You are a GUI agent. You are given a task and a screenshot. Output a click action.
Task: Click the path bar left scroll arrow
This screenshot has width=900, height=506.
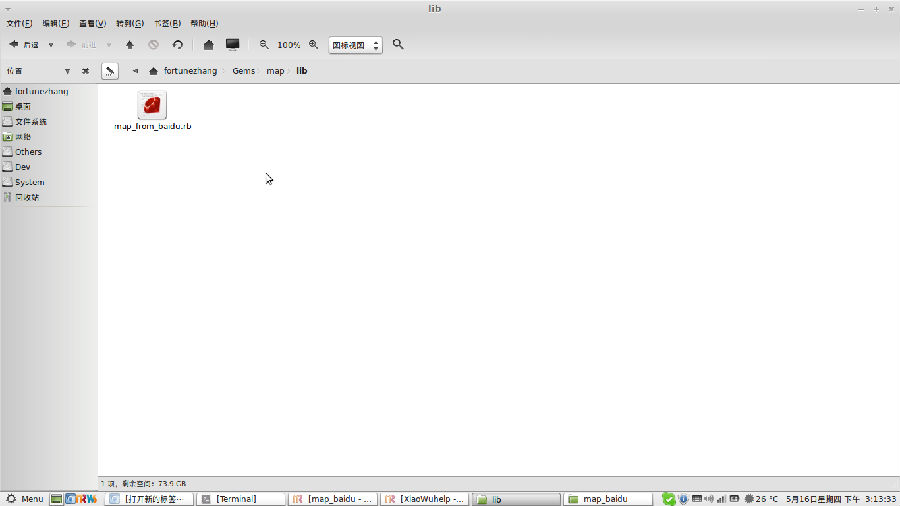135,71
